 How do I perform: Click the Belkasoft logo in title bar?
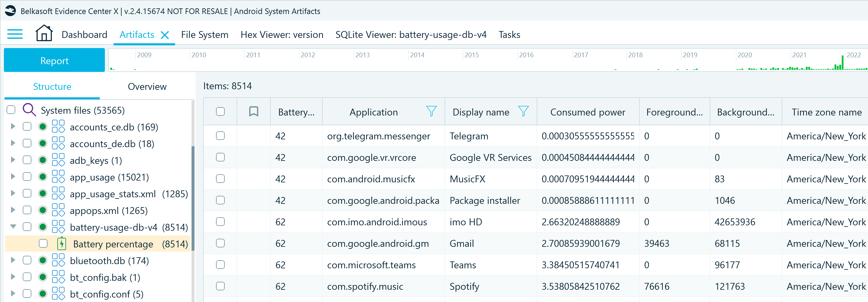pos(10,11)
